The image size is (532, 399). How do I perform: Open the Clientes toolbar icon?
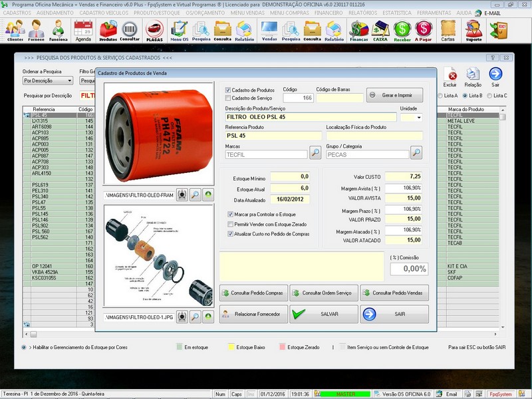pos(15,30)
